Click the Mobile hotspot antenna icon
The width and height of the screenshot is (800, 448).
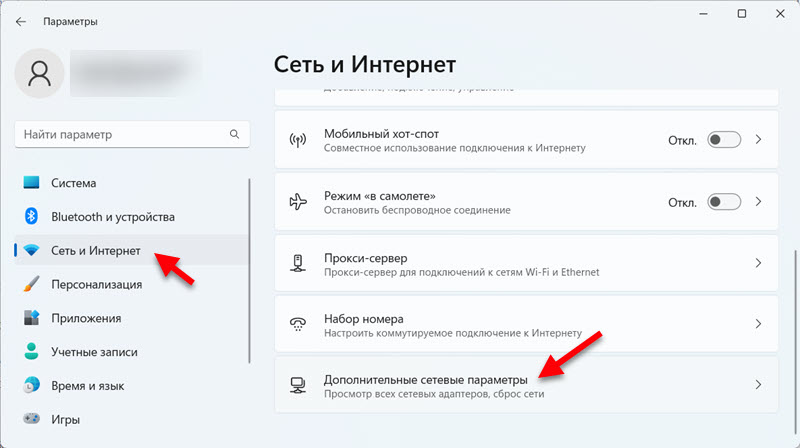297,141
